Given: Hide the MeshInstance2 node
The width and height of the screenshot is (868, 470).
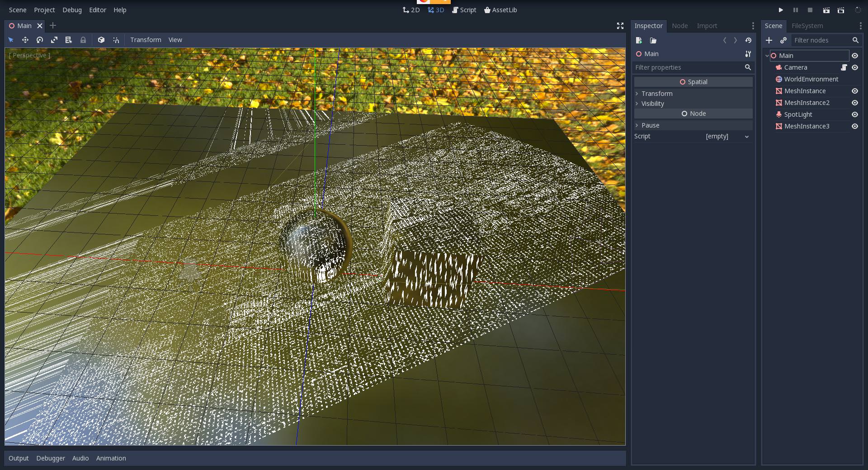Looking at the screenshot, I should click(855, 103).
